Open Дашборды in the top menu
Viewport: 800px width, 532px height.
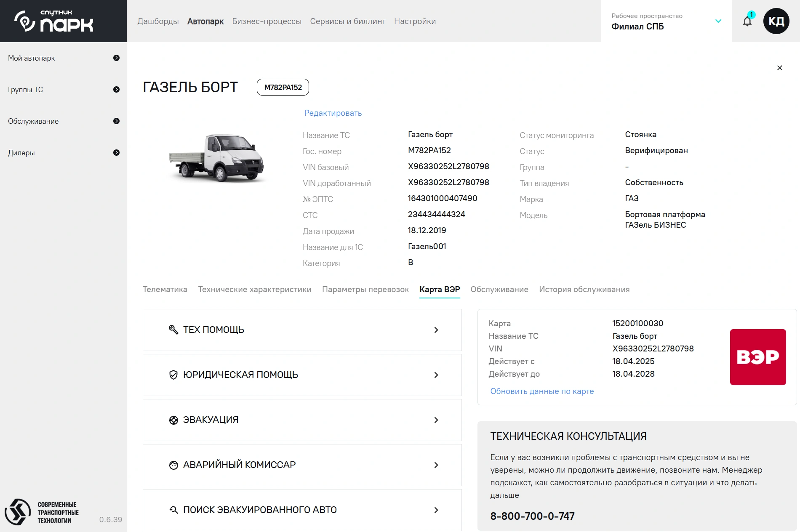click(x=158, y=21)
